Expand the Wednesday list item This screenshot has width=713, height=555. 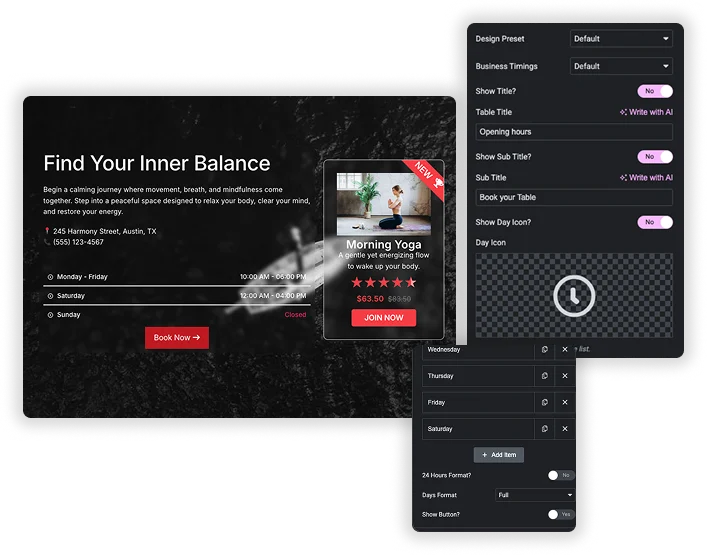click(x=478, y=350)
